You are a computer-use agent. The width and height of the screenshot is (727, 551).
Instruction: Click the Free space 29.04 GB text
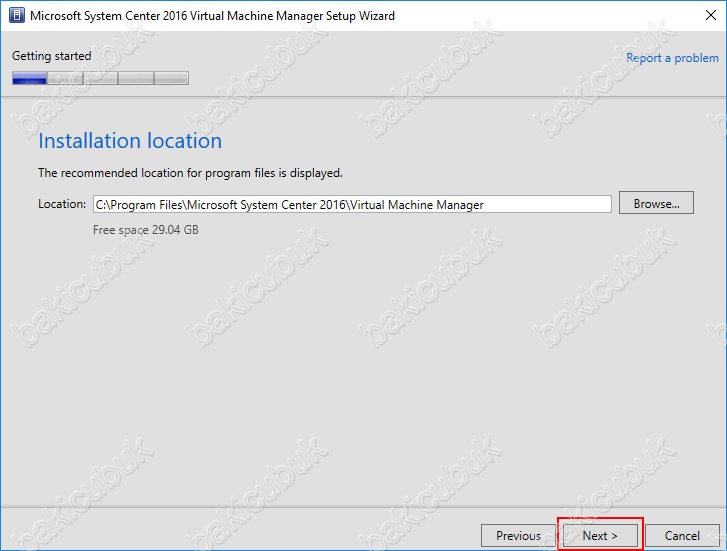click(x=146, y=230)
